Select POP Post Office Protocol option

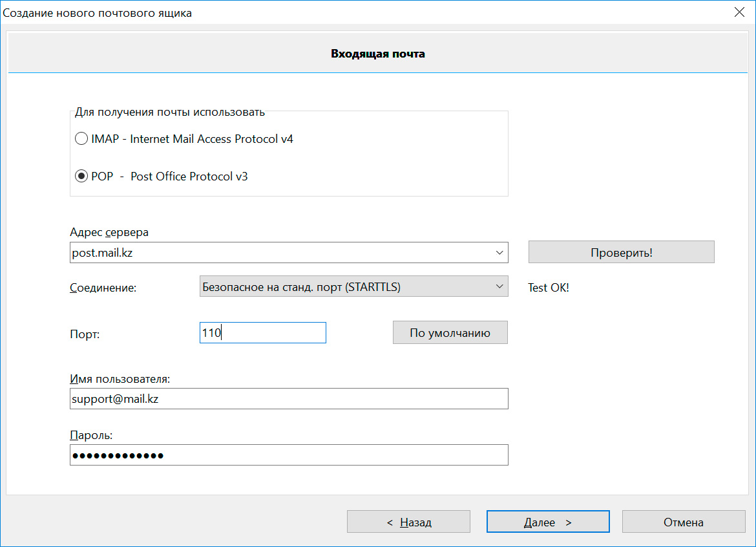coord(81,177)
